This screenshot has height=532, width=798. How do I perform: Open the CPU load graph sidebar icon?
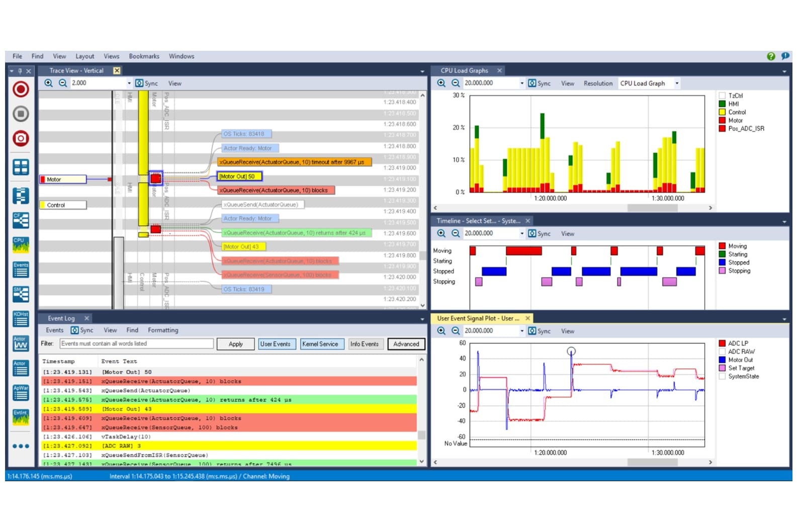[x=21, y=245]
